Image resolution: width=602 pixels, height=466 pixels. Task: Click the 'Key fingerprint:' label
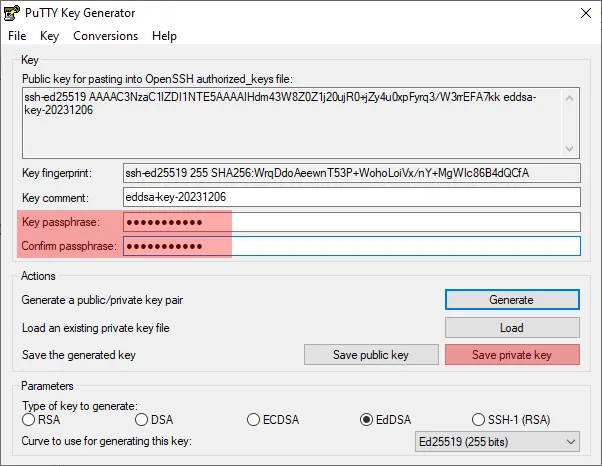[x=57, y=173]
